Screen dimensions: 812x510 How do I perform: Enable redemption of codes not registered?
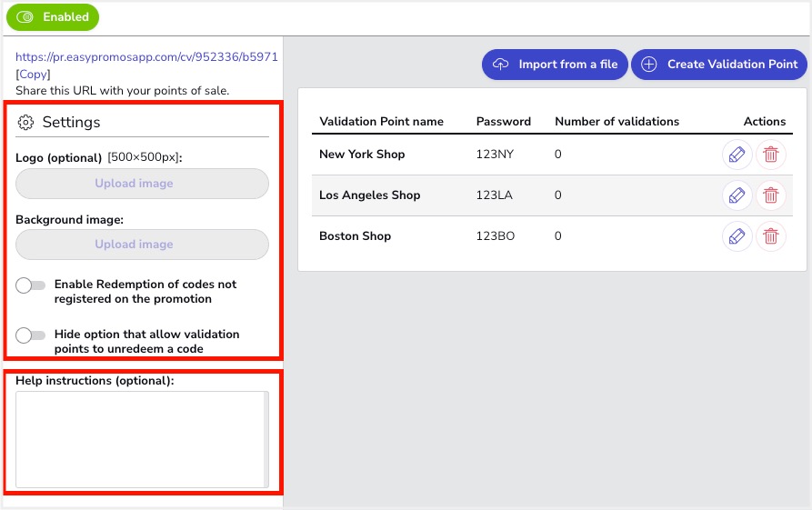(31, 285)
